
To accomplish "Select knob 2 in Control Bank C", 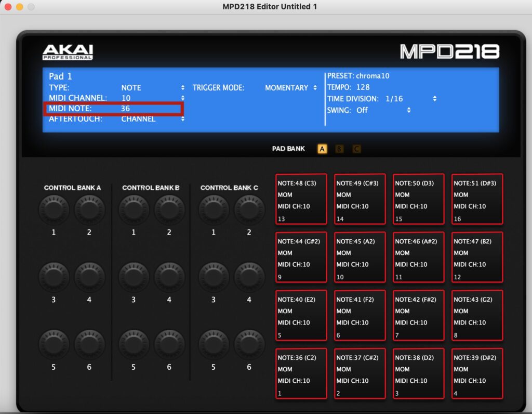I will (249, 210).
